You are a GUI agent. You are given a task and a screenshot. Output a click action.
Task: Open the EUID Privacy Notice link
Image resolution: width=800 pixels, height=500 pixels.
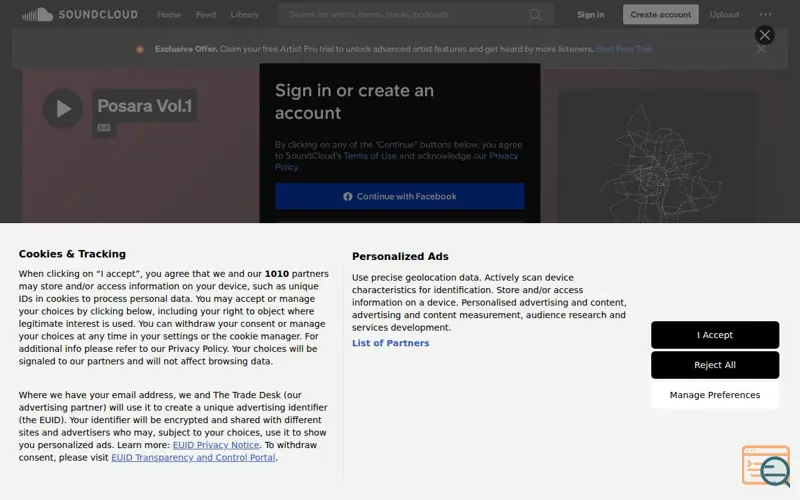(216, 445)
